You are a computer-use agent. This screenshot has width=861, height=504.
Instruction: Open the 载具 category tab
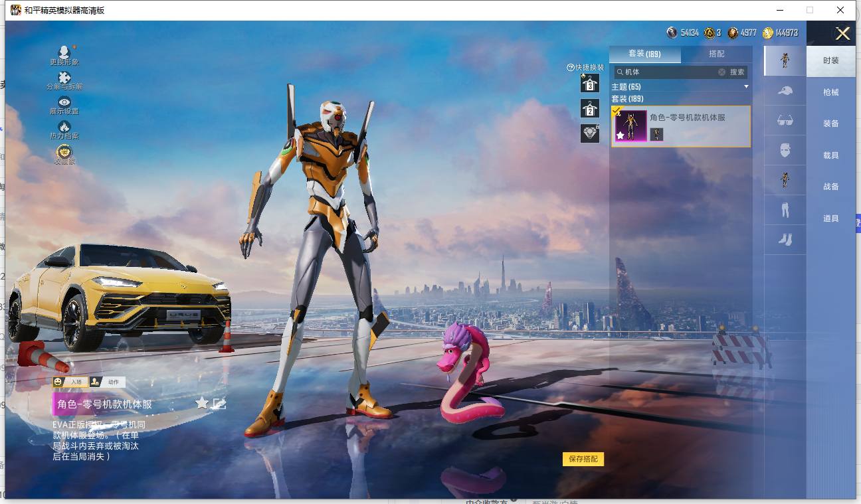tap(831, 155)
